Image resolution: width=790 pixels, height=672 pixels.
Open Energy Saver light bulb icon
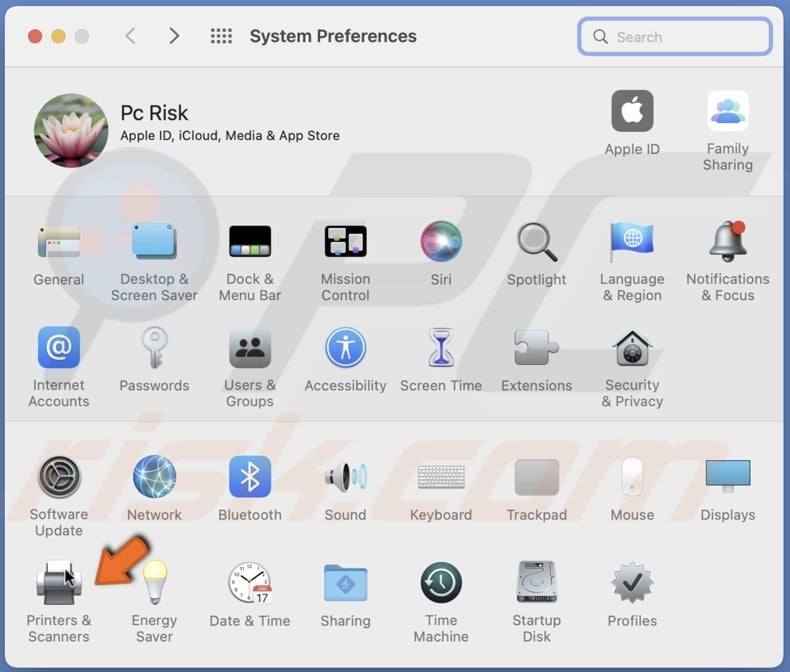(154, 583)
